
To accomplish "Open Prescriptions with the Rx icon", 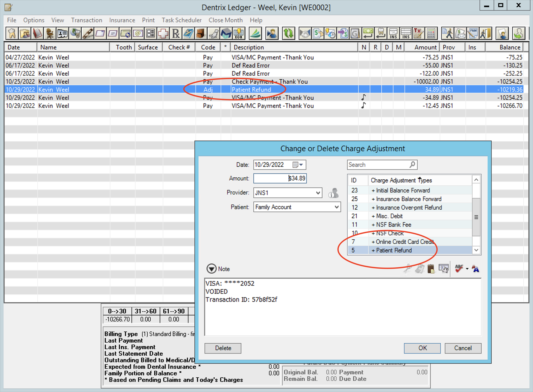I will 176,34.
